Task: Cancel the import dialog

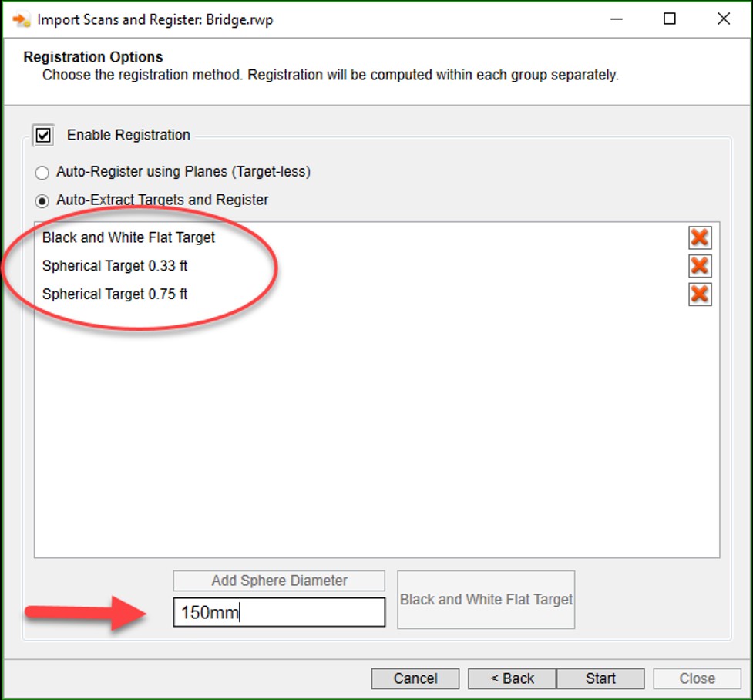Action: coord(415,678)
